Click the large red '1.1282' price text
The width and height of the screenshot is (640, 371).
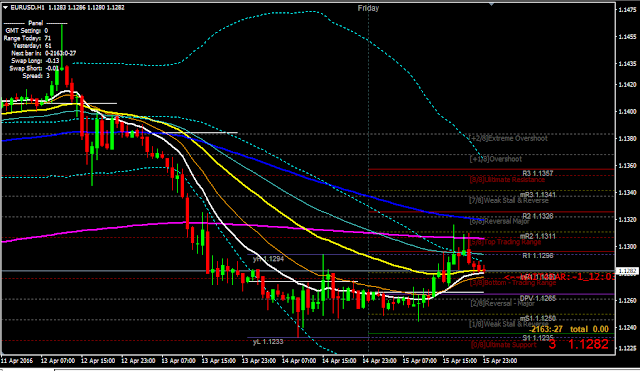[589, 344]
